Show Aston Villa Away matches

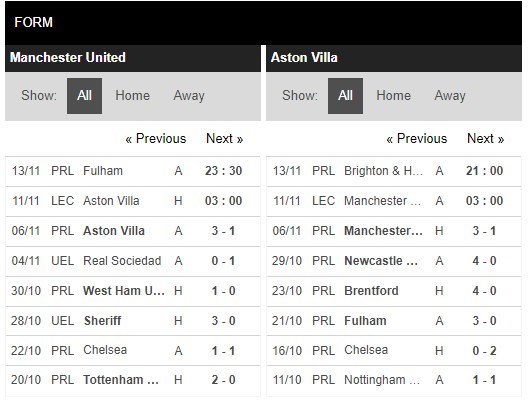click(450, 96)
